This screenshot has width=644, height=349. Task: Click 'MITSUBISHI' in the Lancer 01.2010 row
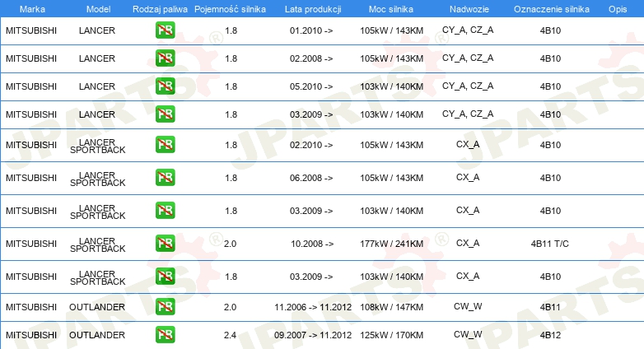pyautogui.click(x=31, y=30)
